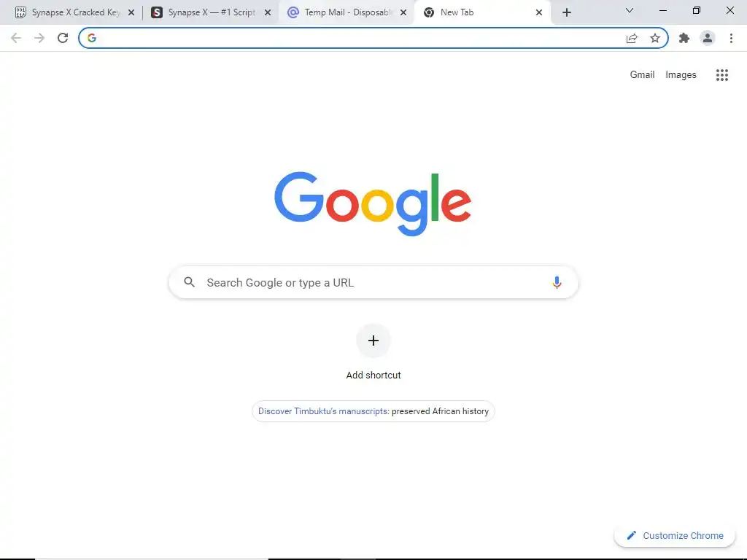Screen dimensions: 747x560
Task: Start voice search with microphone icon
Action: (x=557, y=282)
